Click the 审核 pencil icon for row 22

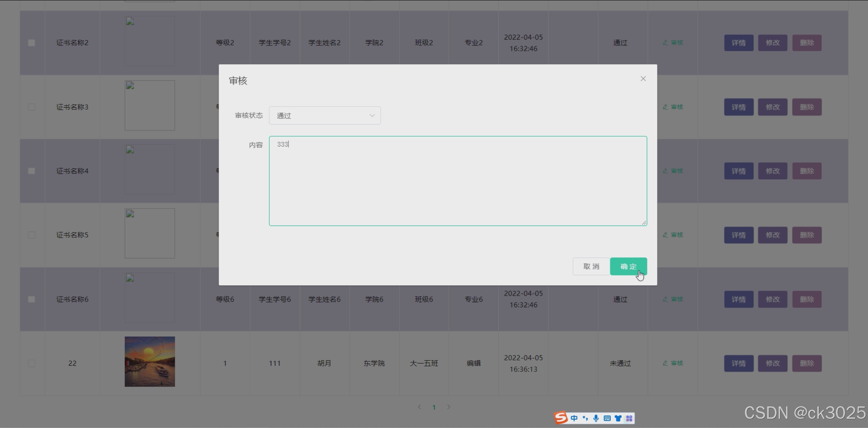click(x=665, y=363)
